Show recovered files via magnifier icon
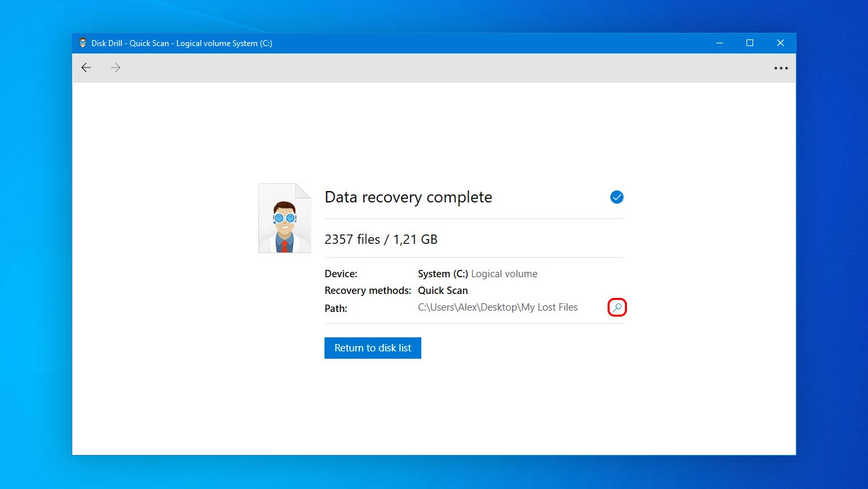This screenshot has height=489, width=868. click(x=617, y=307)
